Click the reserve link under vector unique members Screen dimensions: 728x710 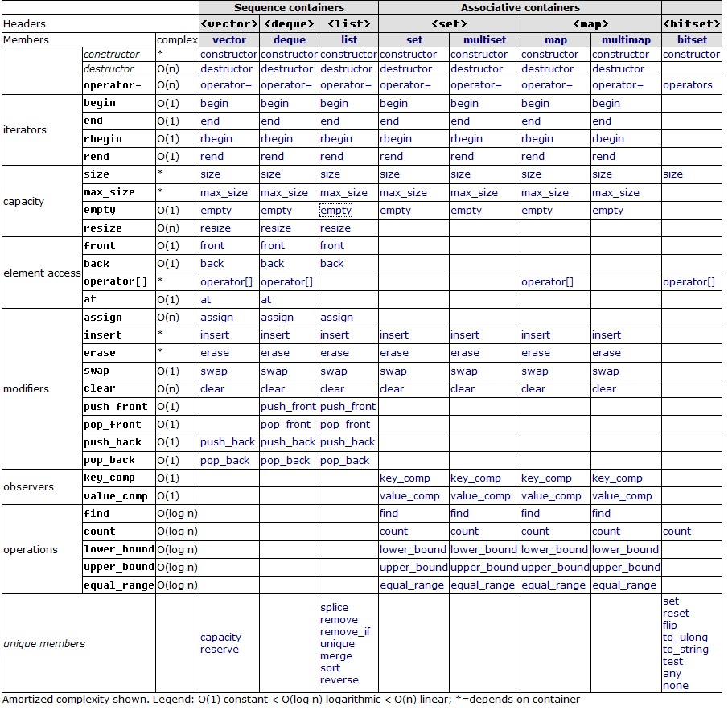click(220, 650)
